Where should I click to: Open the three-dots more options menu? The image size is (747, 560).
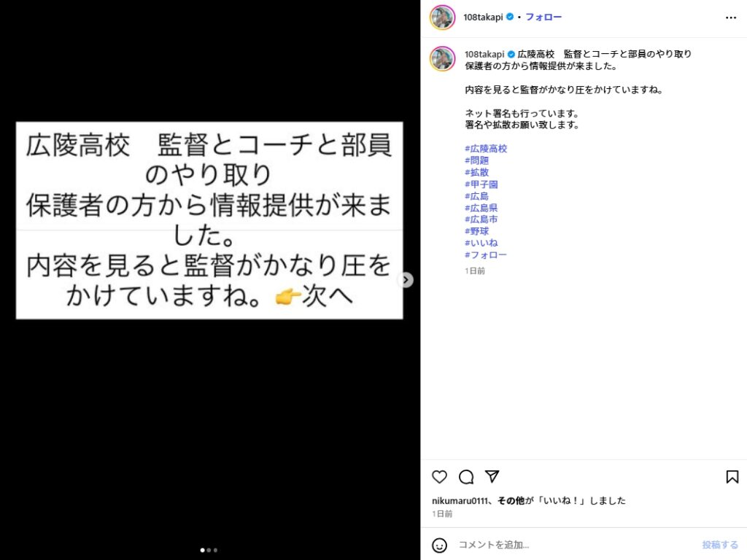(731, 17)
